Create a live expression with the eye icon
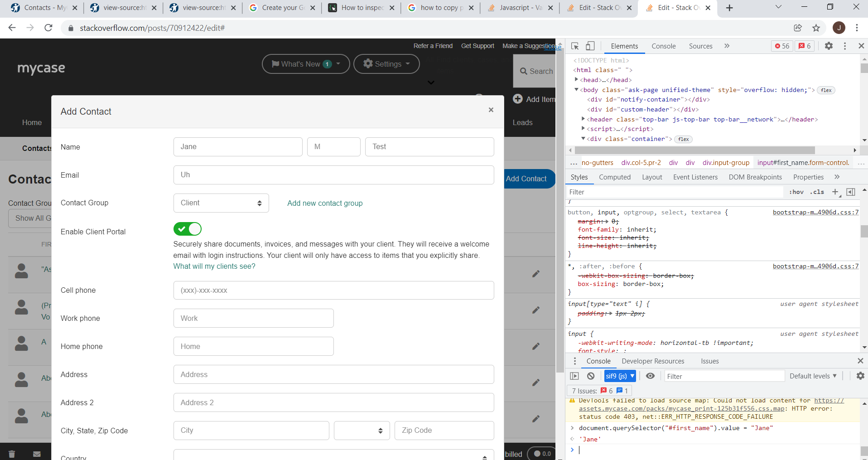Screen dimensions: 868x460 coord(650,376)
